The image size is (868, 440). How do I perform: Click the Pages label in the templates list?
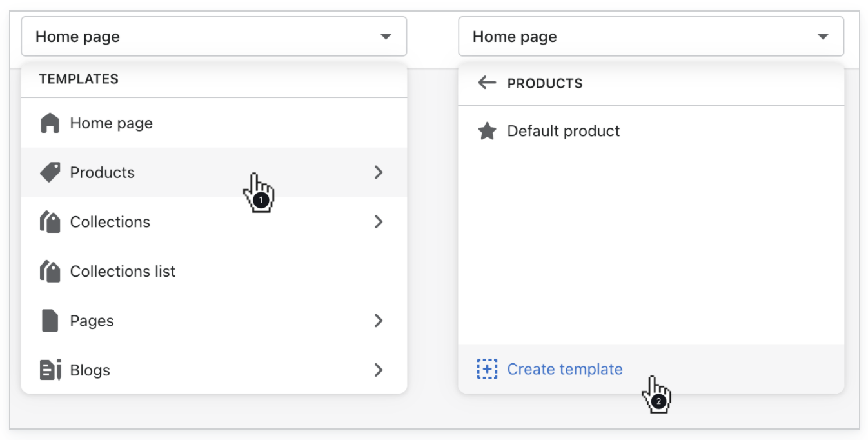[92, 321]
